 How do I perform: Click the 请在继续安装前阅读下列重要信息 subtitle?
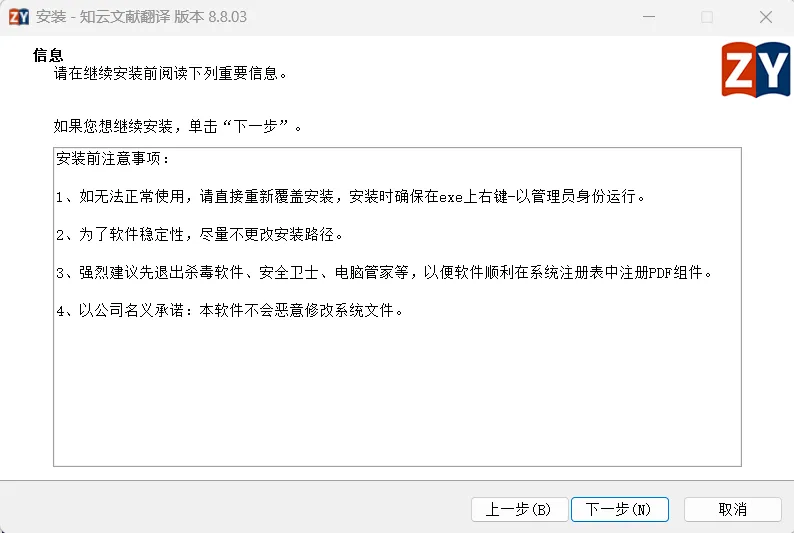click(x=170, y=74)
